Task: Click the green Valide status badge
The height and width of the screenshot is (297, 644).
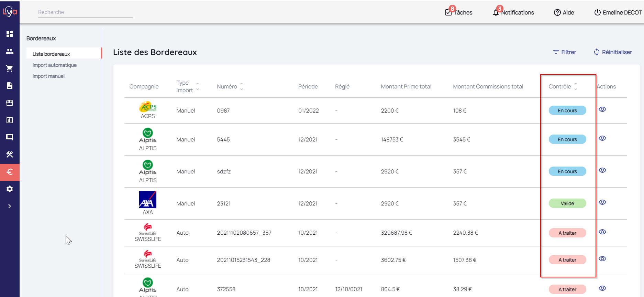Action: pos(567,203)
